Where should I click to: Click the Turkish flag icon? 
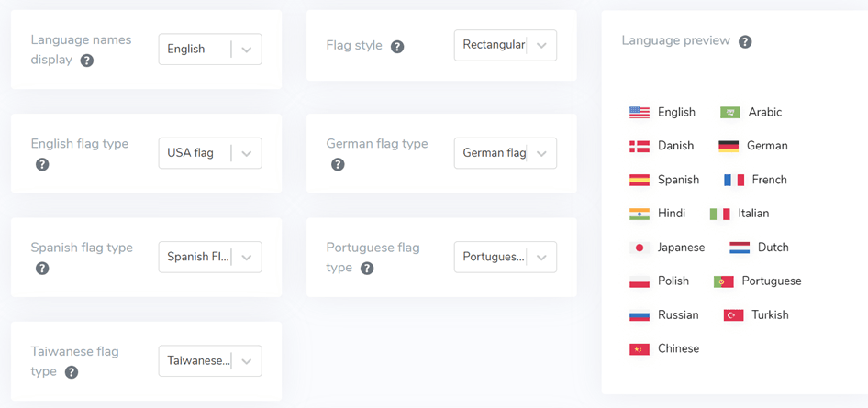point(733,315)
